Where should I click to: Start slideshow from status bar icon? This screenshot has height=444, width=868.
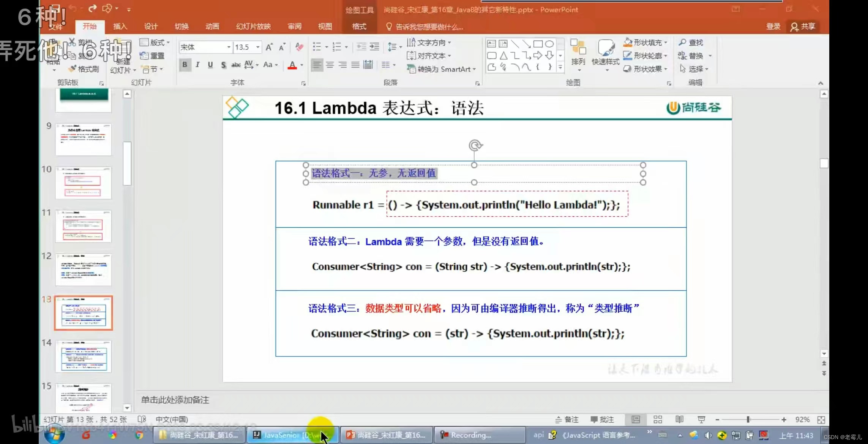point(701,419)
